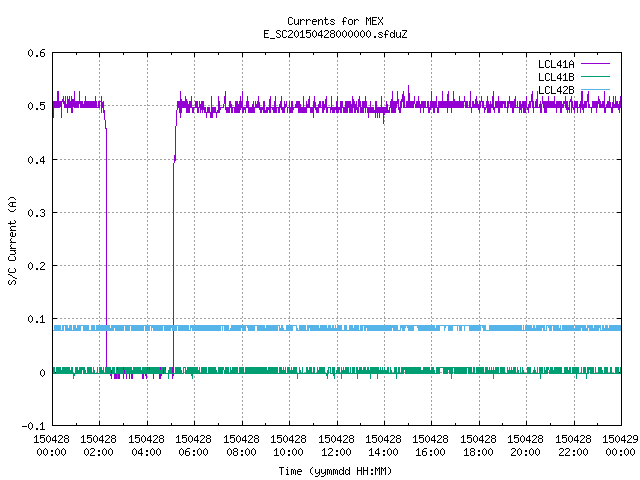
Task: Click the 150428 10:00 x-axis tick label
Action: (x=288, y=446)
